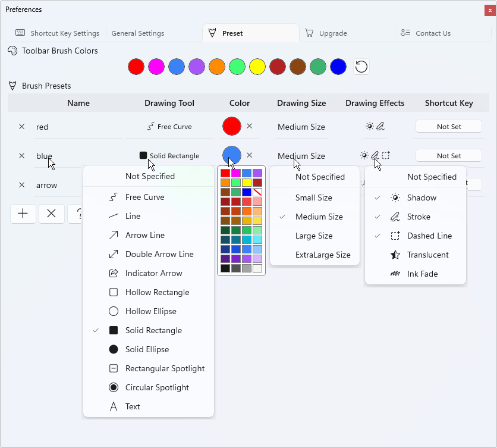The height and width of the screenshot is (448, 497).
Task: Click the dashed line icon in blue row
Action: 386,155
